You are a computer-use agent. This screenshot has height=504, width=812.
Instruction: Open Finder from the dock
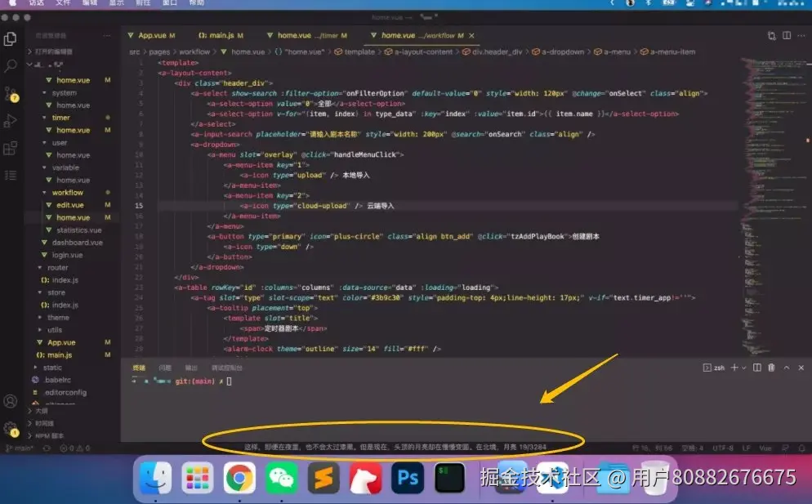pos(155,478)
